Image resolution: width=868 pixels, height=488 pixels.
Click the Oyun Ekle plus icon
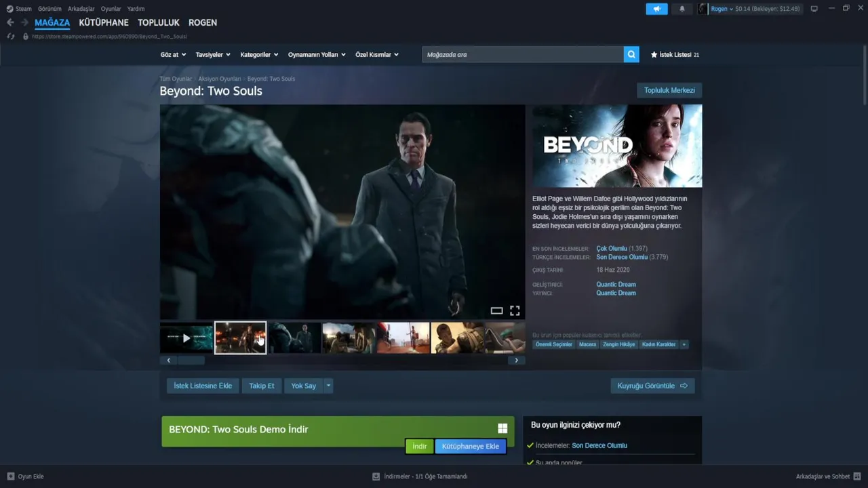point(11,476)
